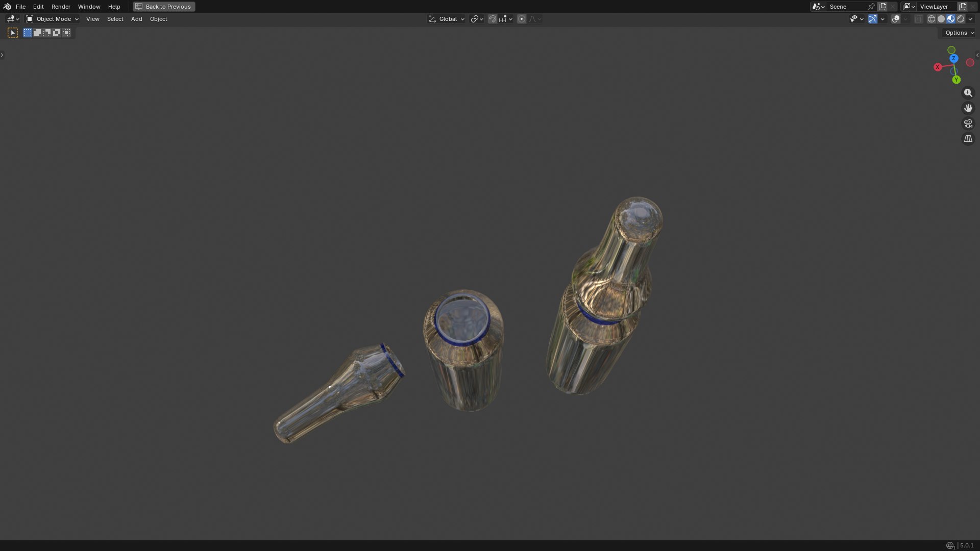Toggle snapping magnet on
This screenshot has height=551, width=980.
[x=493, y=19]
